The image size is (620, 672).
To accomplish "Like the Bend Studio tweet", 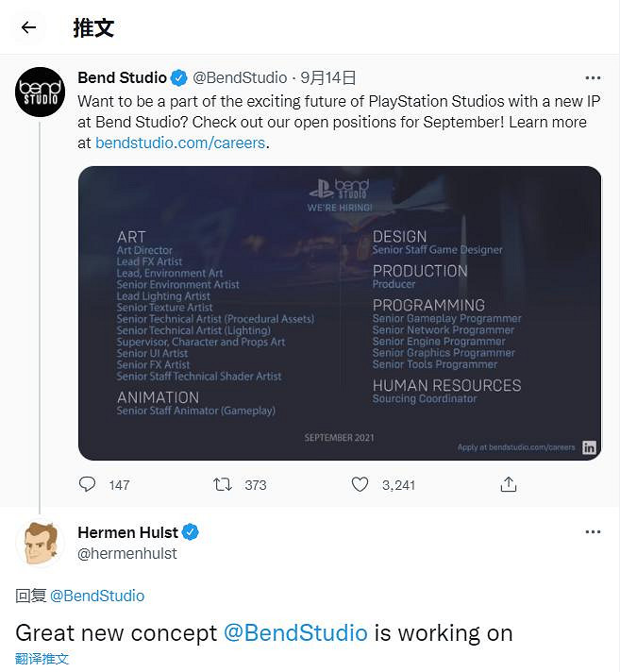I will 360,484.
